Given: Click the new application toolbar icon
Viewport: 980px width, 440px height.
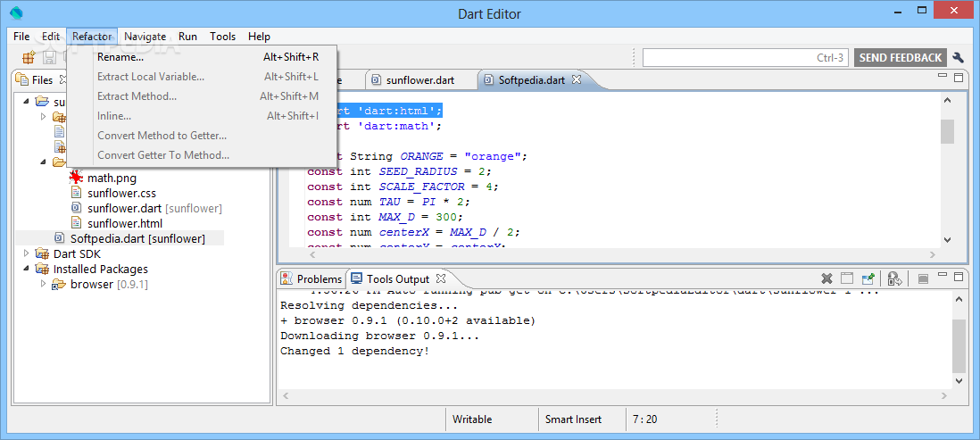Looking at the screenshot, I should tap(29, 57).
